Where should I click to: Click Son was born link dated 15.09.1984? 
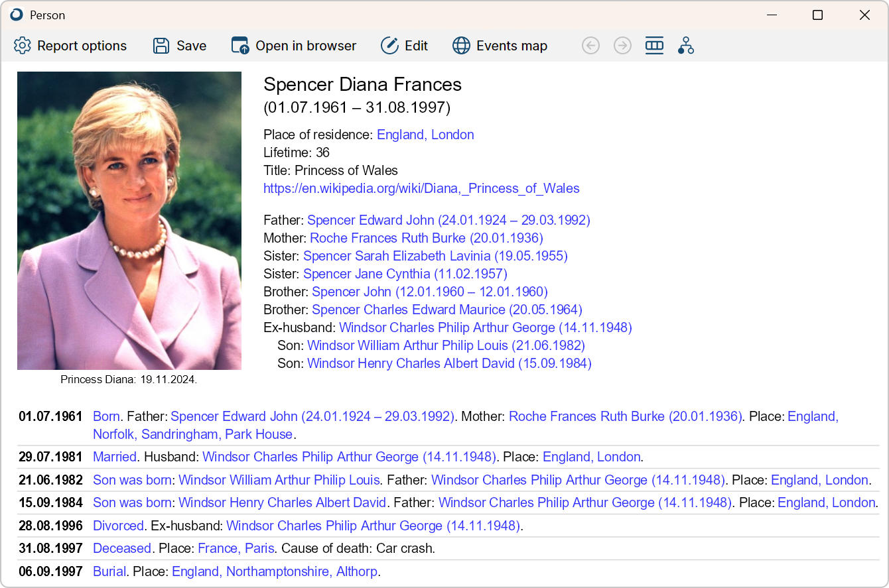132,502
